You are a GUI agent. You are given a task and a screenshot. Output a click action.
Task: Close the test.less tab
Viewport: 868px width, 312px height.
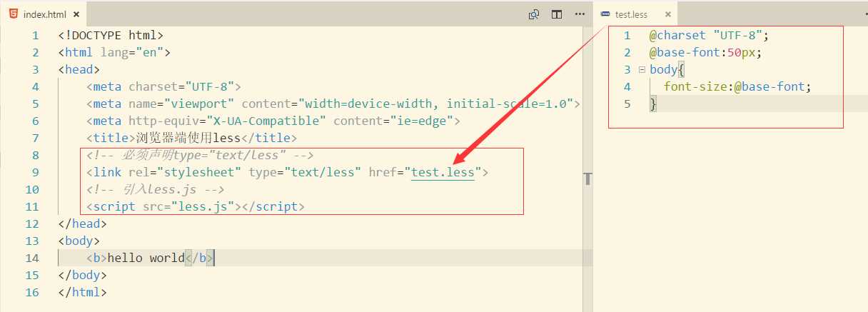point(668,14)
